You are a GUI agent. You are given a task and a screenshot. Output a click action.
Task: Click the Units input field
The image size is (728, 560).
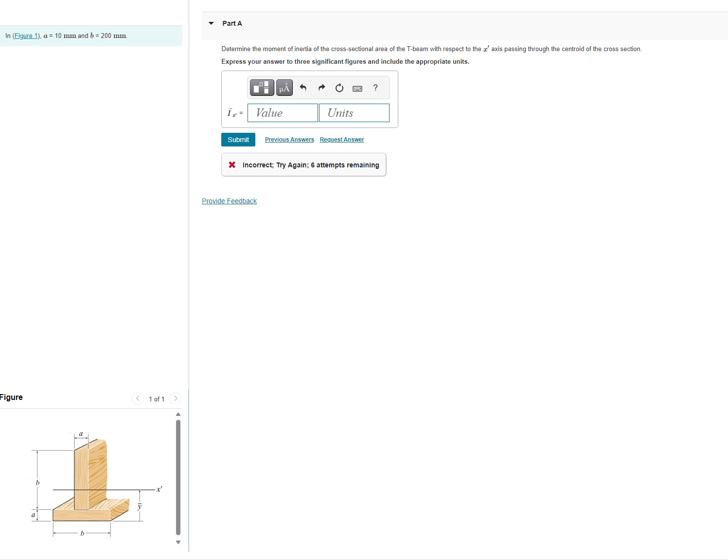[354, 113]
